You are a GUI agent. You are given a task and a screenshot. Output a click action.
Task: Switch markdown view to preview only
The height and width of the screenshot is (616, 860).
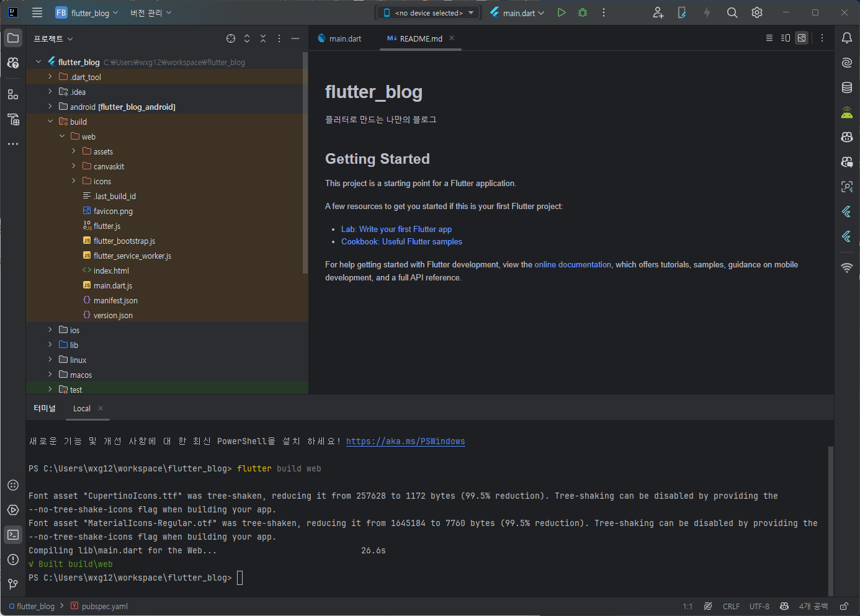click(x=802, y=38)
